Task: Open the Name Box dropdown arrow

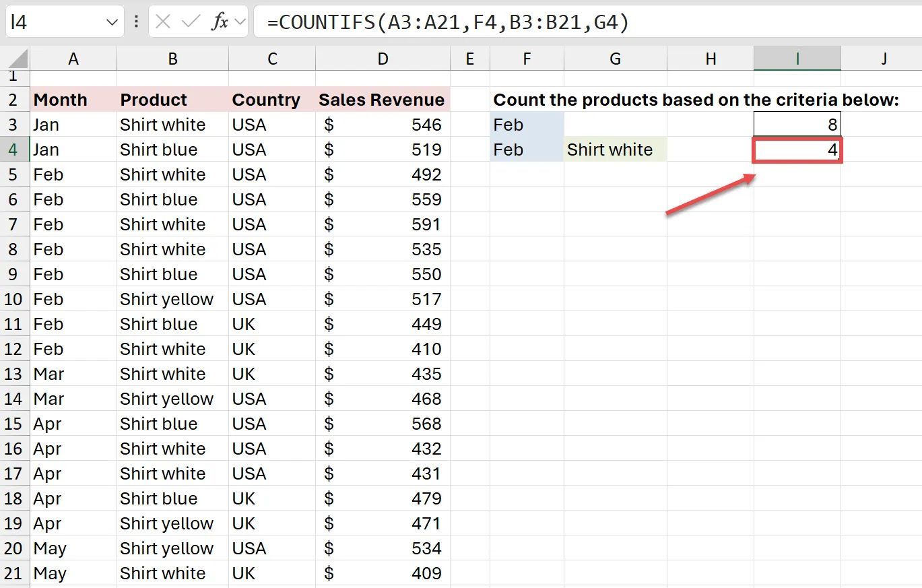Action: click(112, 23)
